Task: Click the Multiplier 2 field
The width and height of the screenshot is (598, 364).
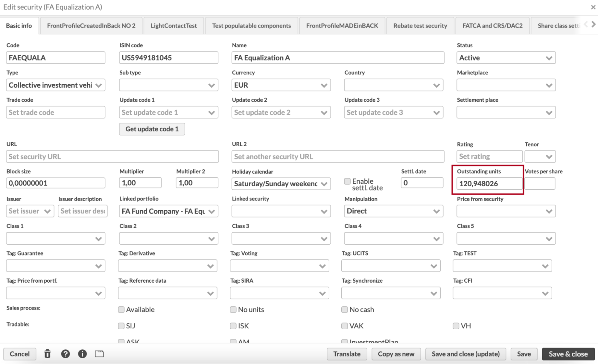Action: (197, 183)
